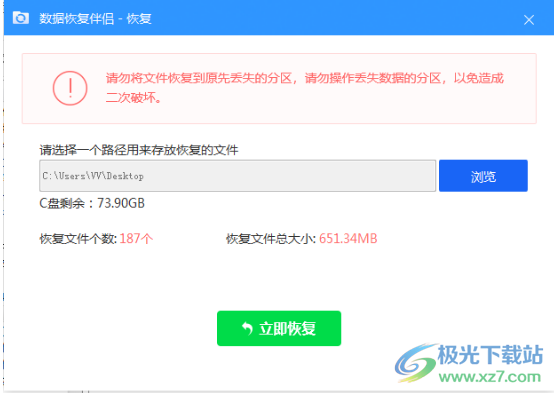Image resolution: width=554 pixels, height=393 pixels.
Task: Click the C盘剩余：73.90GB text
Action: point(92,203)
